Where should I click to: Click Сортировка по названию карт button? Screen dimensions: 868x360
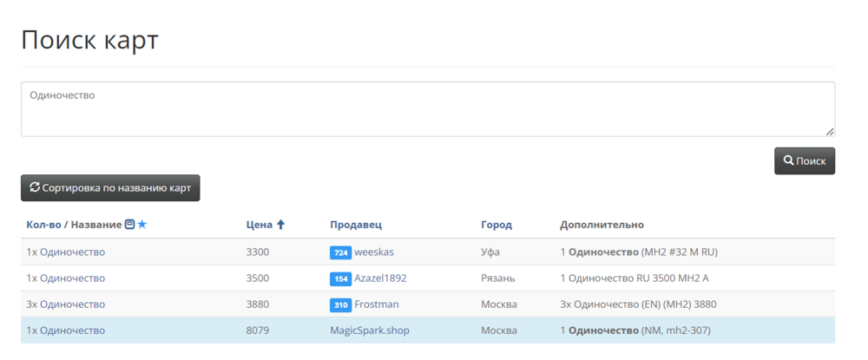coord(110,187)
